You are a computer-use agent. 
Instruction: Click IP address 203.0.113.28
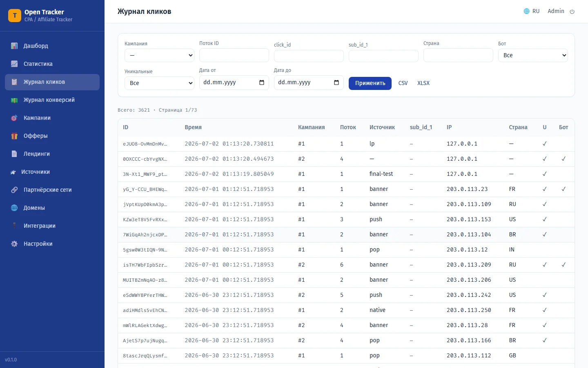coord(467,325)
